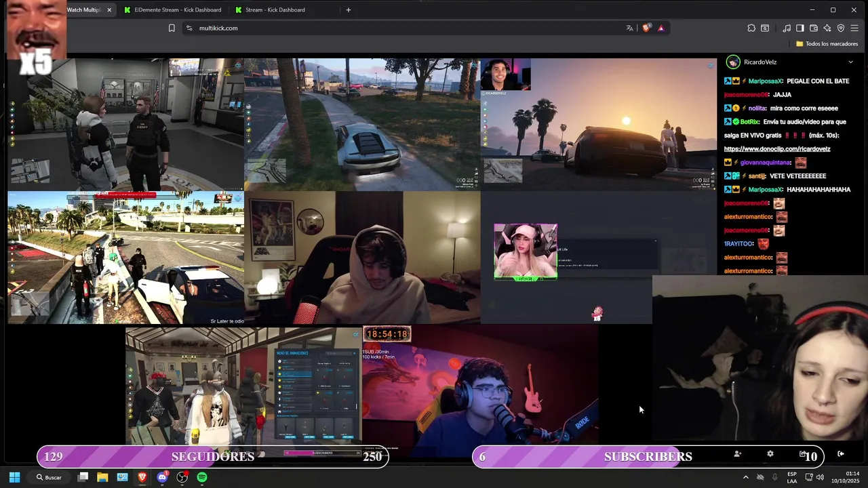868x488 pixels.
Task: Open Spotify from taskbar
Action: pos(202,477)
